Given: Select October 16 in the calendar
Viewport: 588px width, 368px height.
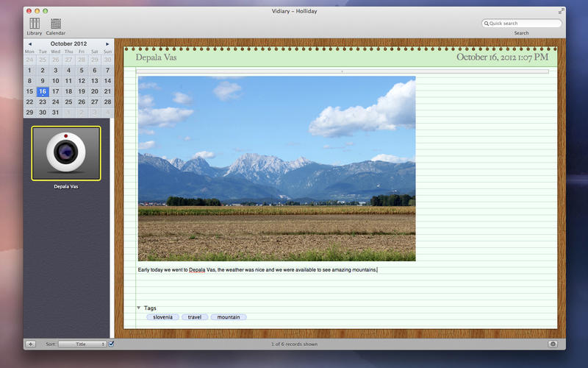Looking at the screenshot, I should (x=43, y=91).
